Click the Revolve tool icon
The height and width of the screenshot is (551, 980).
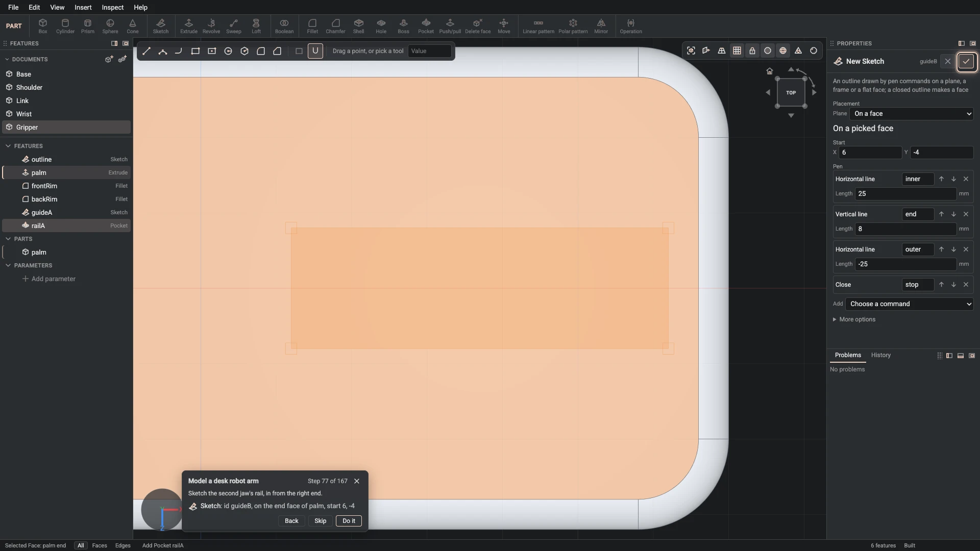211,26
